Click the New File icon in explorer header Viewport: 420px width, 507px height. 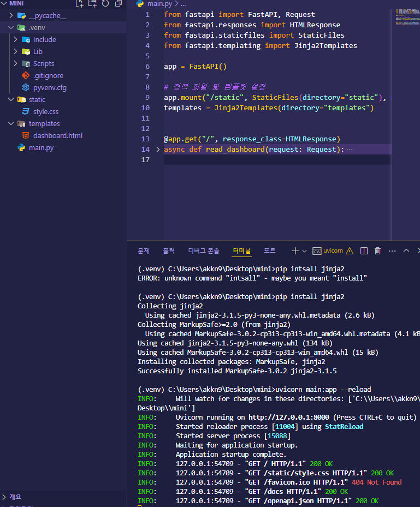click(80, 4)
